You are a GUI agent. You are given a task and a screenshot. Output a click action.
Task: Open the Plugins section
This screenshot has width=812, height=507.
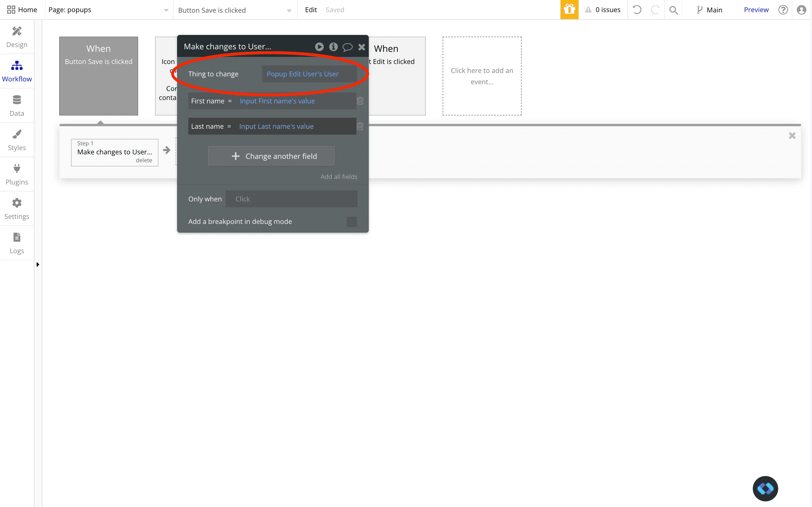(17, 174)
